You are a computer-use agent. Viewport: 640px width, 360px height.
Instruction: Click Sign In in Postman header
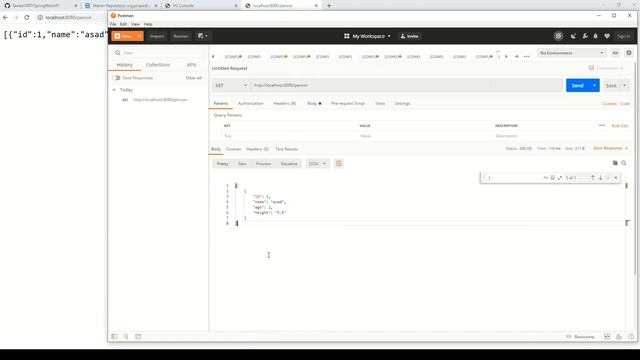click(623, 36)
